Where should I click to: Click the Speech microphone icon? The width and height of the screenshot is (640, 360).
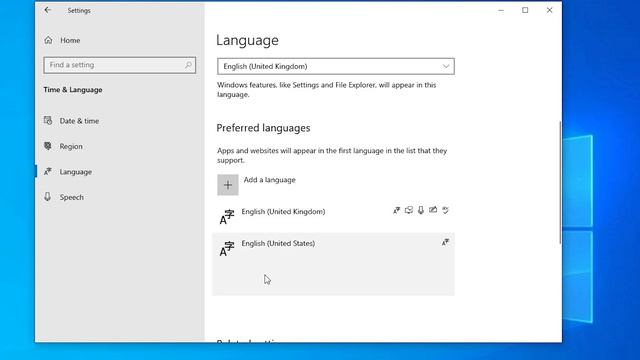tap(48, 197)
